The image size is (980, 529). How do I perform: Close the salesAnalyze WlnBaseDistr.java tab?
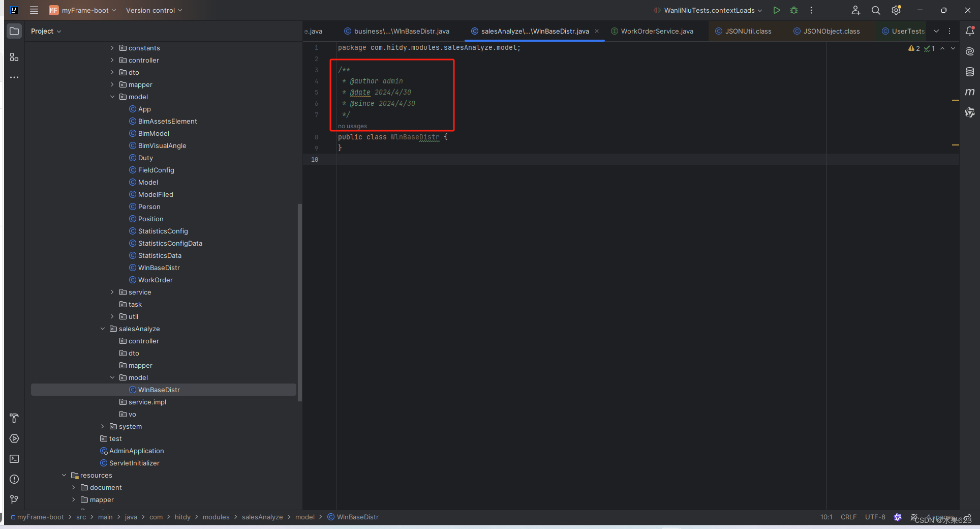(597, 31)
